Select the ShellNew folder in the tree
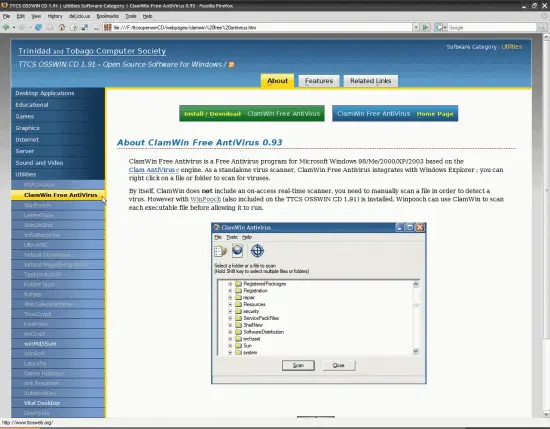The height and width of the screenshot is (429, 550). [253, 325]
